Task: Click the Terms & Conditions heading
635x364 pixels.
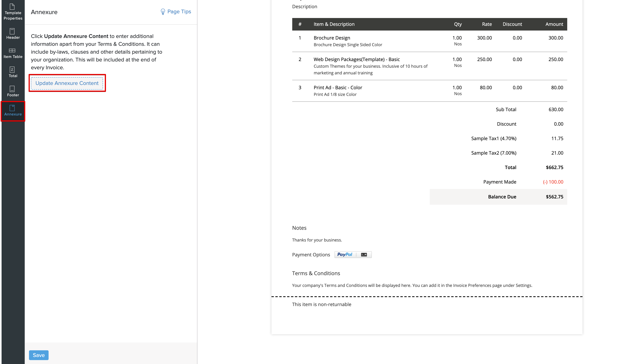Action: click(x=316, y=273)
